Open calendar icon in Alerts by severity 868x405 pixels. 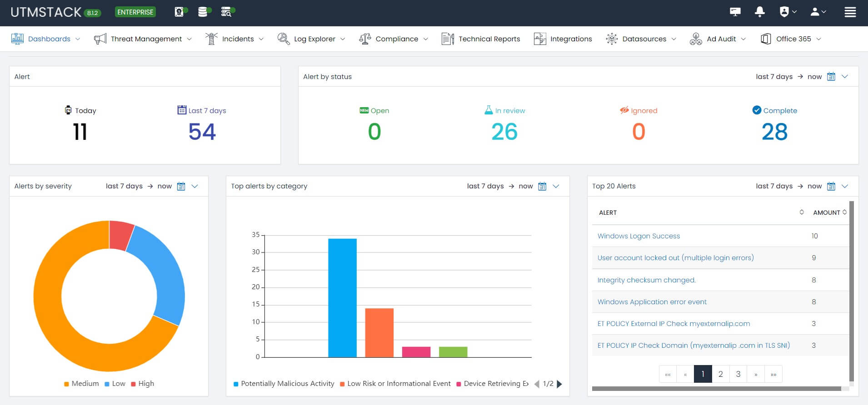click(181, 186)
